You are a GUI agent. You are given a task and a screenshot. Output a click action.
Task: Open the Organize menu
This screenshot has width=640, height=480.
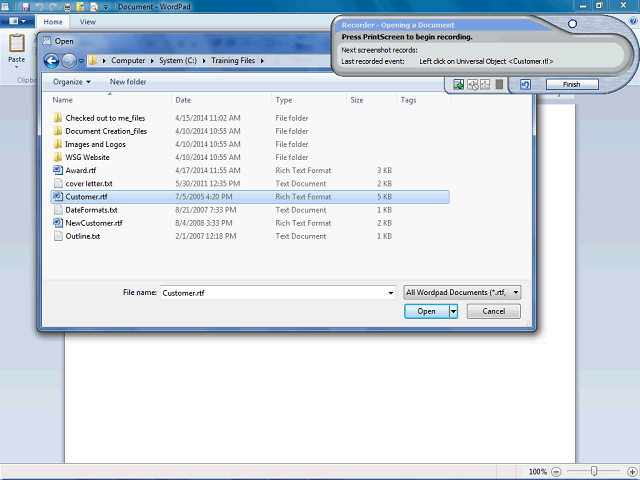click(72, 82)
